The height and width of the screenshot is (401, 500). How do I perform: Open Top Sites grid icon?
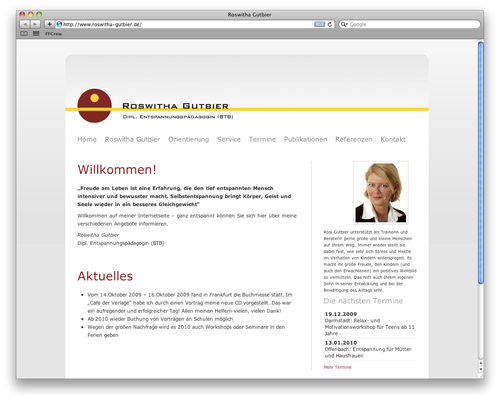[36, 34]
